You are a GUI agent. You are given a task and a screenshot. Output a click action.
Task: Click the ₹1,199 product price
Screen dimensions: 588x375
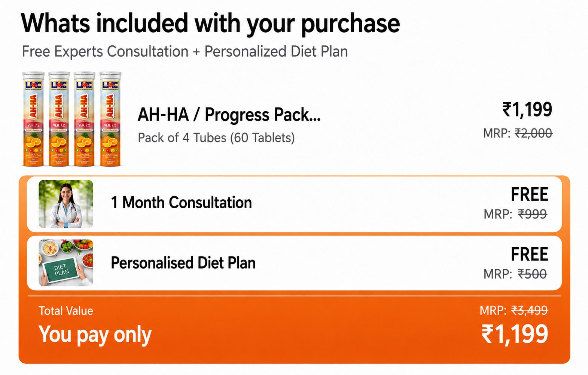pyautogui.click(x=527, y=110)
